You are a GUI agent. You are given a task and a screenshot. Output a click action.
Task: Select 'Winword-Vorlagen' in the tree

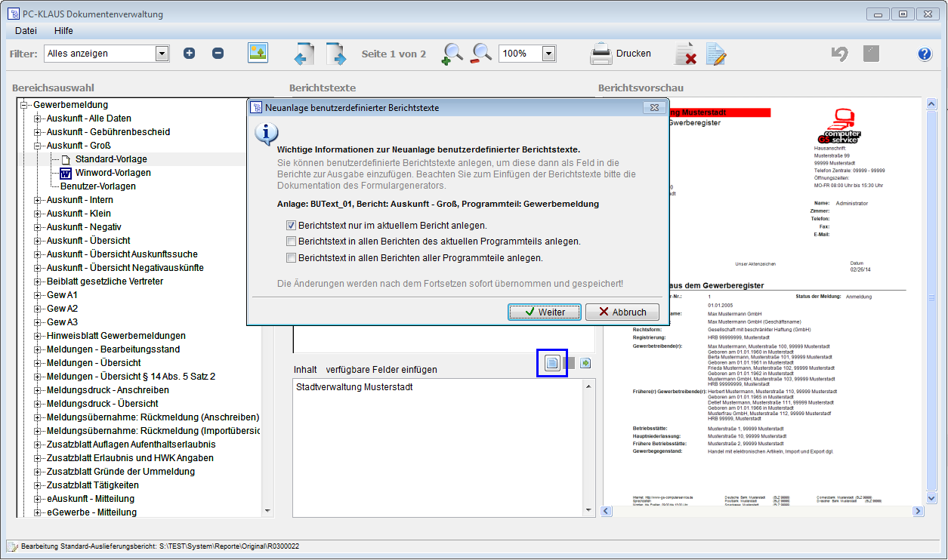pyautogui.click(x=113, y=173)
